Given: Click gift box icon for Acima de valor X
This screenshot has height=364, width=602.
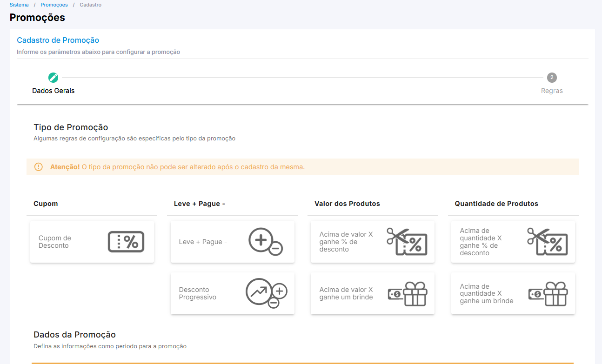Looking at the screenshot, I should coord(408,294).
